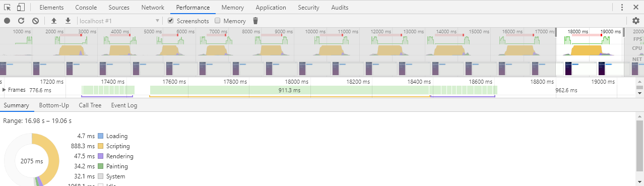Open the Security tab
This screenshot has height=186, width=644.
tap(308, 8)
